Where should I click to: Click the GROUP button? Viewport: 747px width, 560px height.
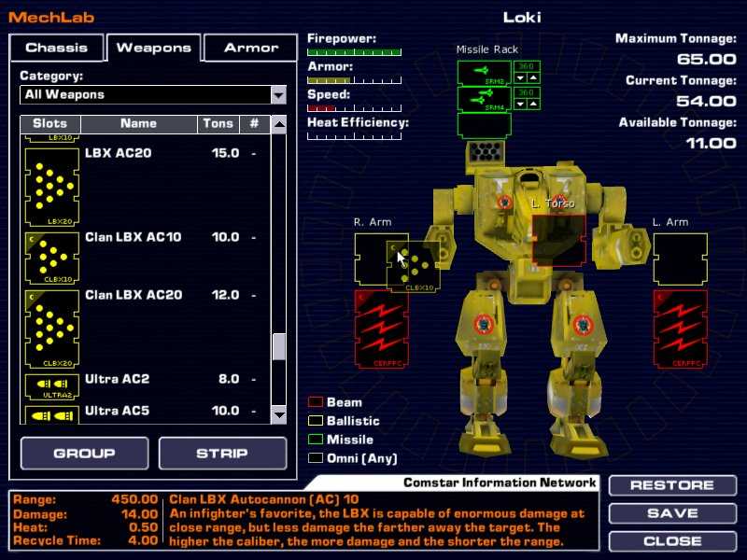click(x=85, y=454)
